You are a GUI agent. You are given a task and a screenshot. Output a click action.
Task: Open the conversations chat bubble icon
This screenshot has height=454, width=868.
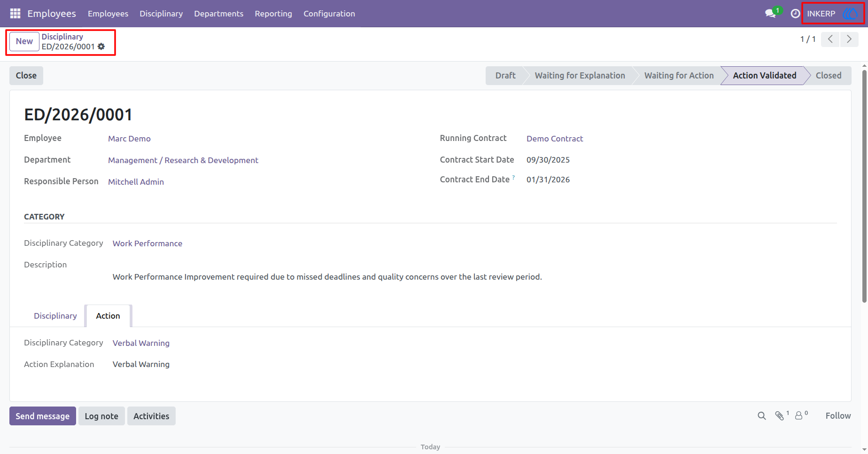770,14
